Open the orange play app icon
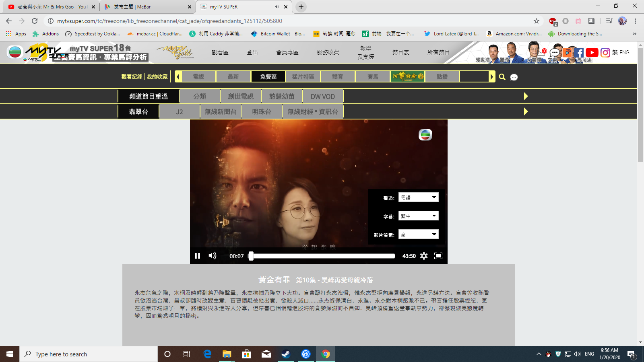 [x=567, y=52]
